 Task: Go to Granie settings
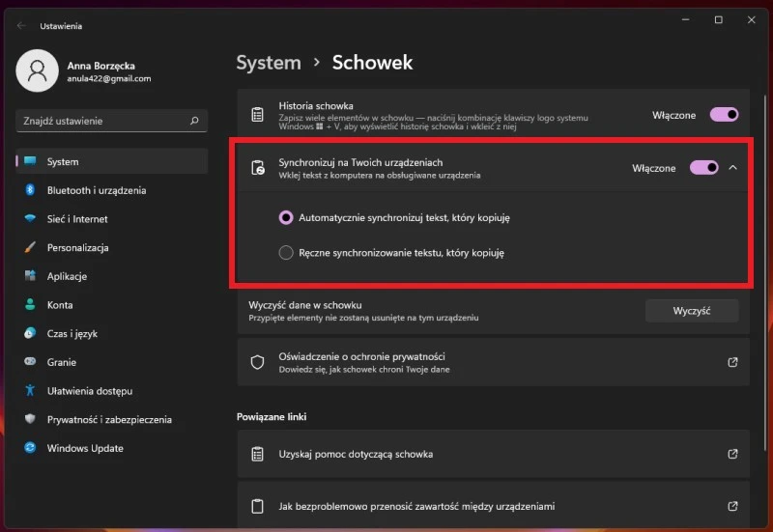112,361
